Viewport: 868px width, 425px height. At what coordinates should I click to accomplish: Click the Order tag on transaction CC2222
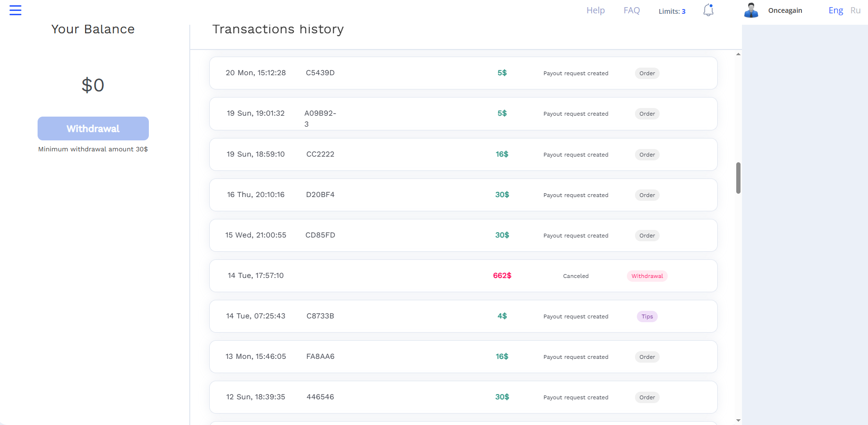click(x=647, y=155)
